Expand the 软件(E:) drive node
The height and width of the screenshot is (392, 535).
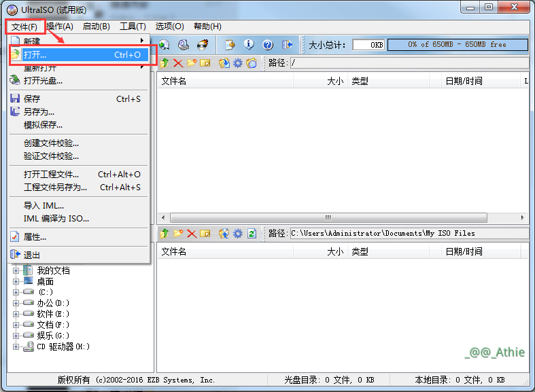click(x=16, y=314)
